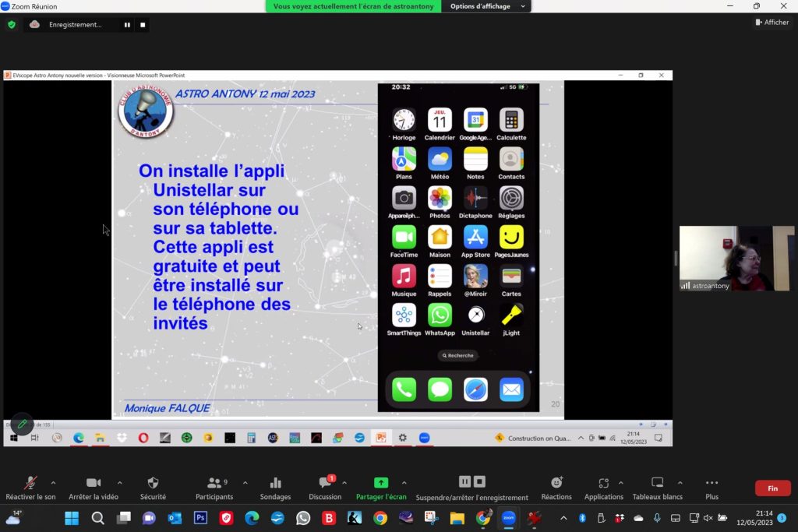Click the red Fin button
This screenshot has height=532, width=798.
[x=772, y=488]
